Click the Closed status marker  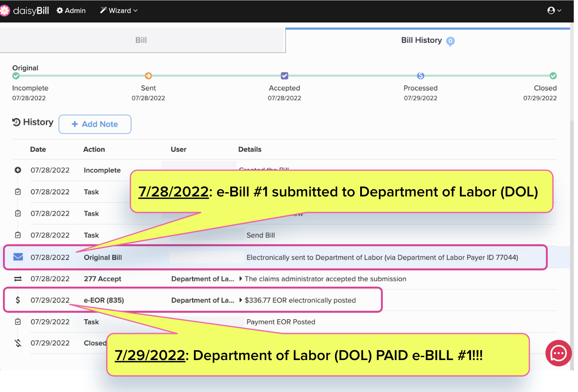click(553, 76)
